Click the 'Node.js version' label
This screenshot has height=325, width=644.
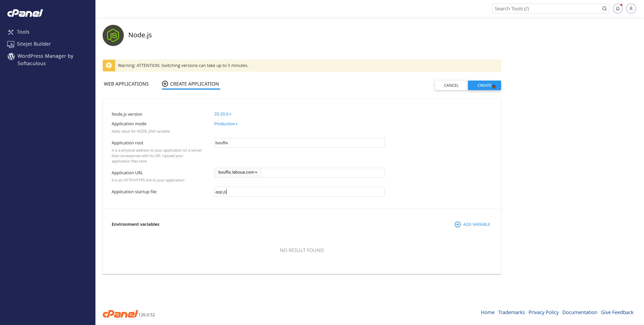coord(127,114)
